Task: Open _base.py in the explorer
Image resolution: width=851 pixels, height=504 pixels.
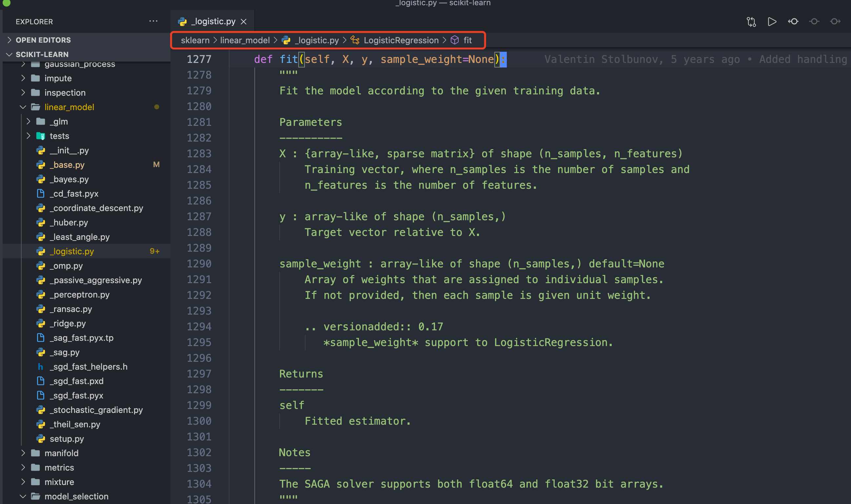Action: (67, 165)
